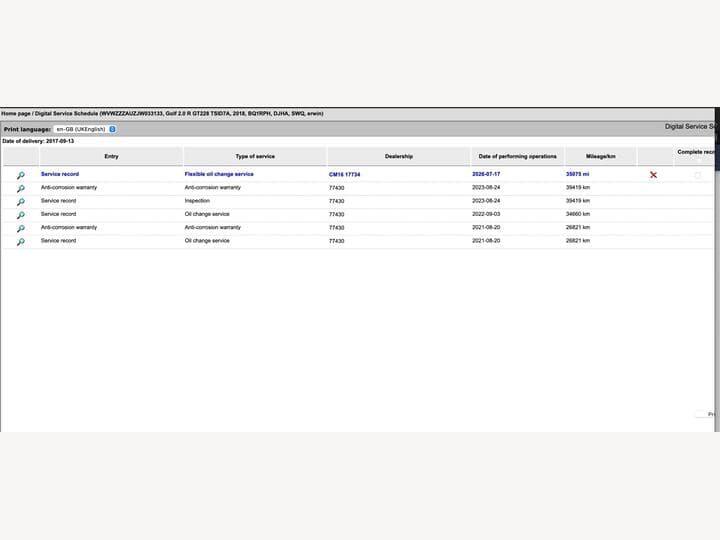The image size is (720, 540).
Task: Go to Home page breadcrumb link
Action: pyautogui.click(x=16, y=113)
